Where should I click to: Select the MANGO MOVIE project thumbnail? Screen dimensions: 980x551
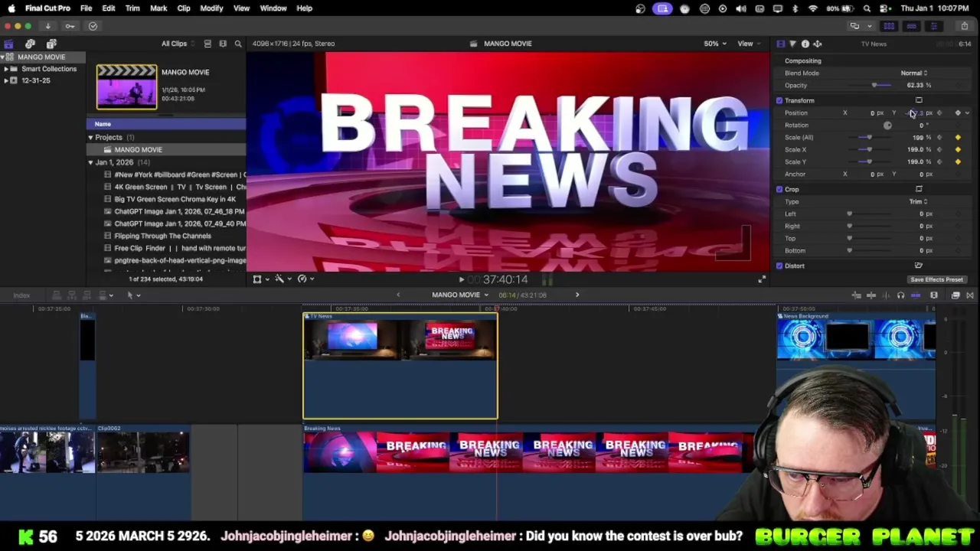coord(126,86)
